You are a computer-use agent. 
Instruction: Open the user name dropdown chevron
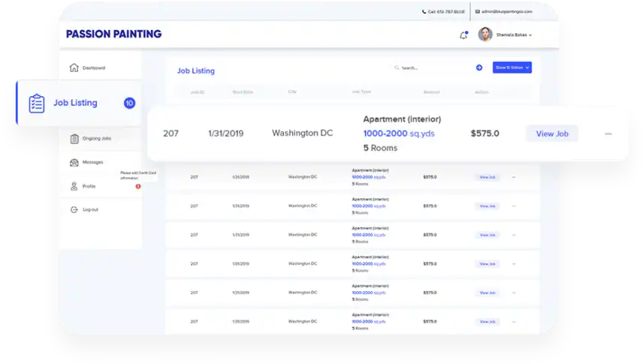[x=530, y=35]
